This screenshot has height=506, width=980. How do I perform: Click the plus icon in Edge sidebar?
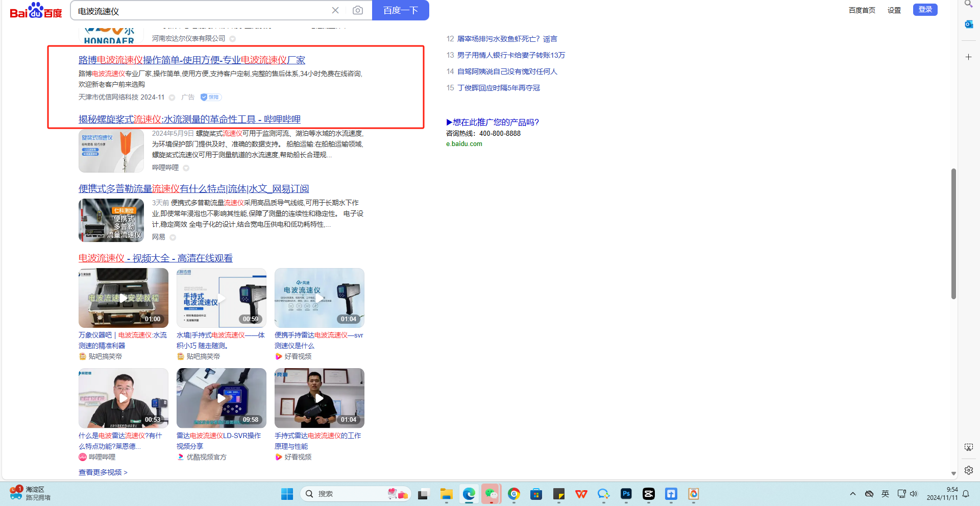(x=968, y=57)
